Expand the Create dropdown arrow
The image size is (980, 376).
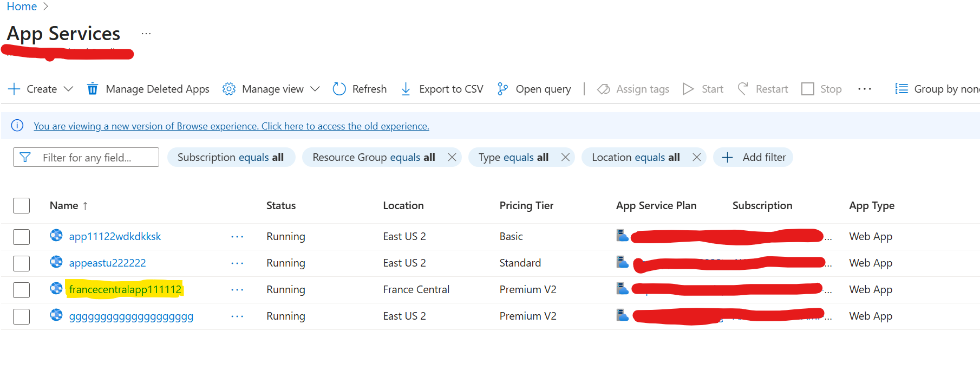(x=68, y=89)
